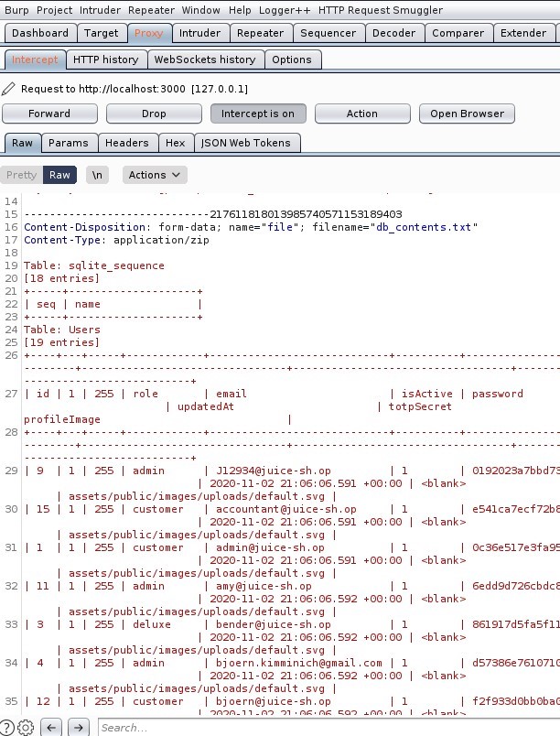The height and width of the screenshot is (736, 560).
Task: Switch to the Target tab
Action: (x=102, y=33)
